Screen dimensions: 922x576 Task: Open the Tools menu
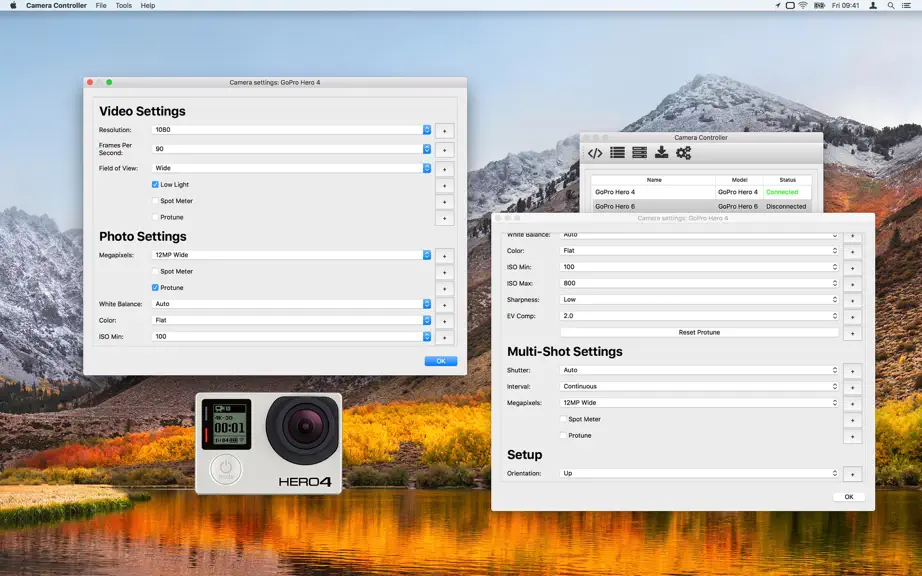click(123, 5)
